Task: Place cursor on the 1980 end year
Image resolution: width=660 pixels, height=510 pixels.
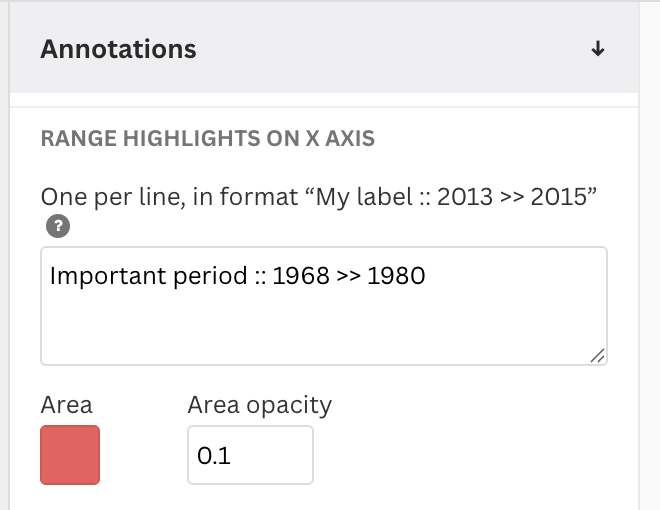Action: point(397,275)
